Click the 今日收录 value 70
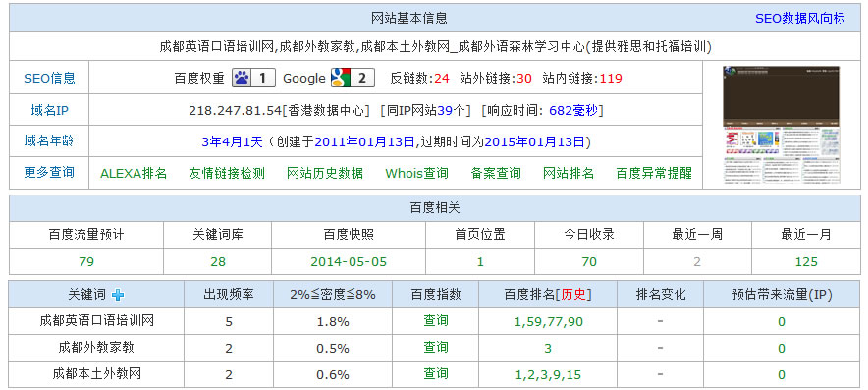This screenshot has width=868, height=390. click(x=589, y=262)
